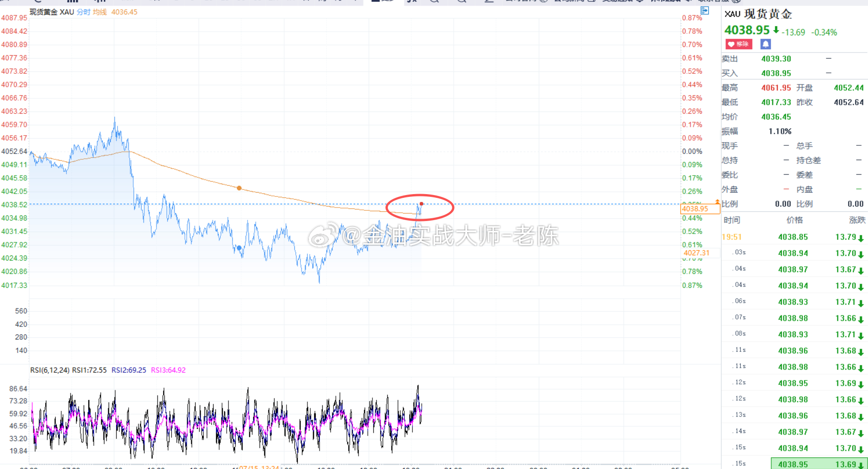
Task: Click the blue dot on price line
Action: point(239,248)
